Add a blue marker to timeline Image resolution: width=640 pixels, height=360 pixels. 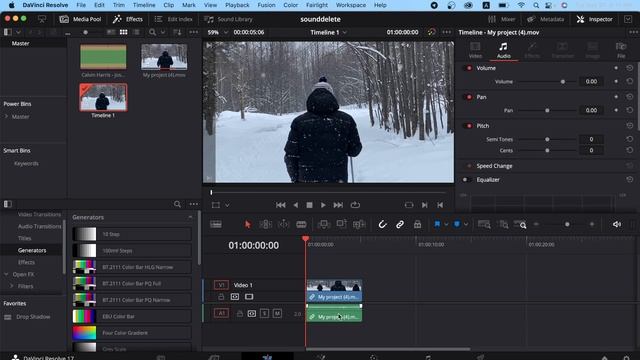tap(457, 224)
